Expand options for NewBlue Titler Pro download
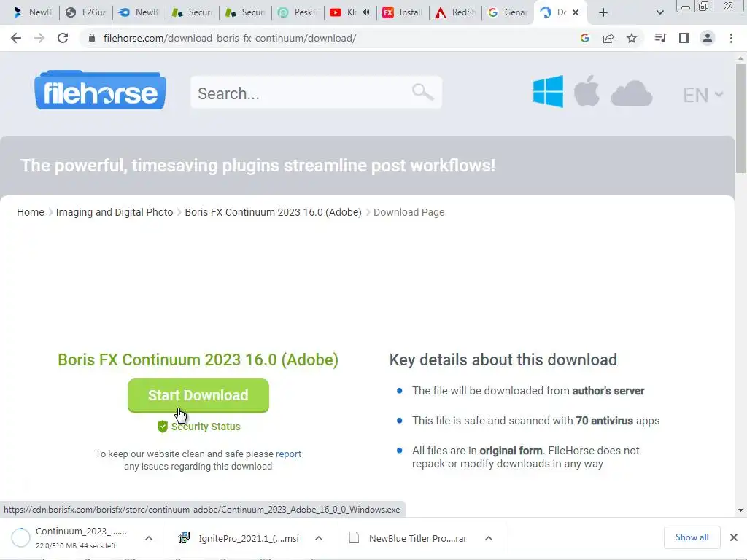This screenshot has width=747, height=560. tap(489, 538)
